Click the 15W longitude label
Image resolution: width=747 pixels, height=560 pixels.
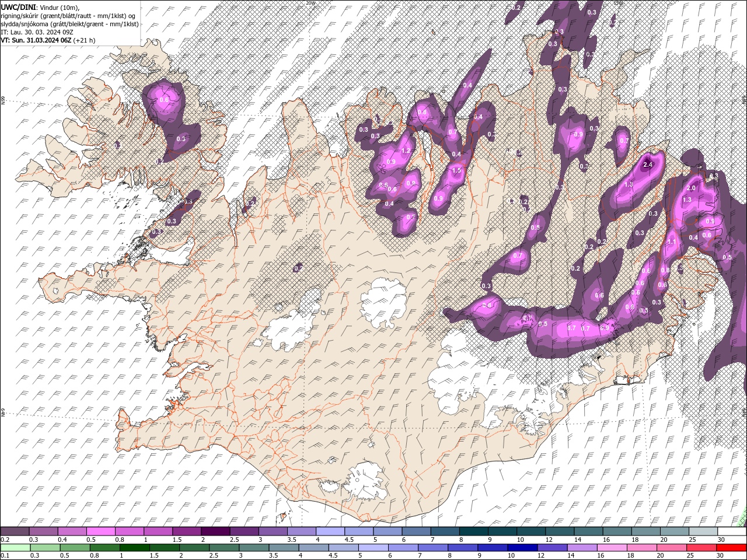click(x=618, y=3)
